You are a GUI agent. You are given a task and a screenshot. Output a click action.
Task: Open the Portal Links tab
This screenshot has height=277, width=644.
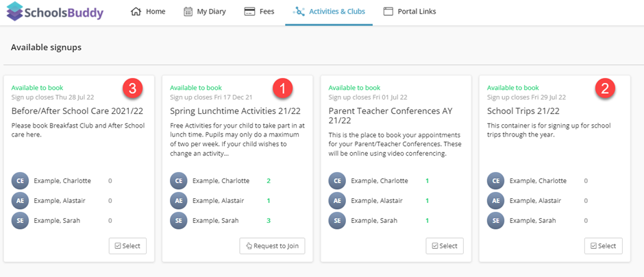(410, 12)
